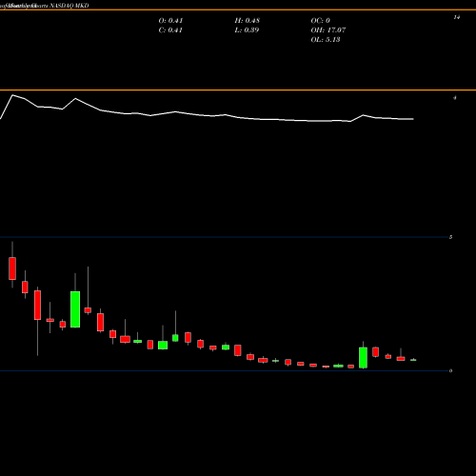This screenshot has width=476, height=476.
Task: Select the OC: 0 reading
Action: coord(321,20)
